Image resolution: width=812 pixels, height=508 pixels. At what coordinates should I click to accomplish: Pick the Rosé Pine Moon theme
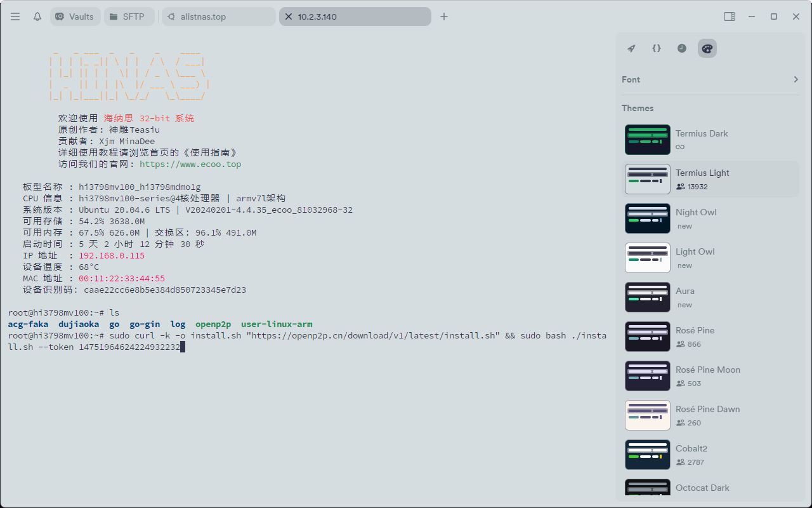[710, 376]
